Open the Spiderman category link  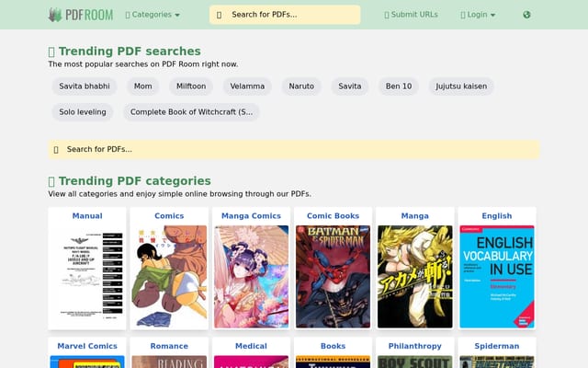click(497, 346)
